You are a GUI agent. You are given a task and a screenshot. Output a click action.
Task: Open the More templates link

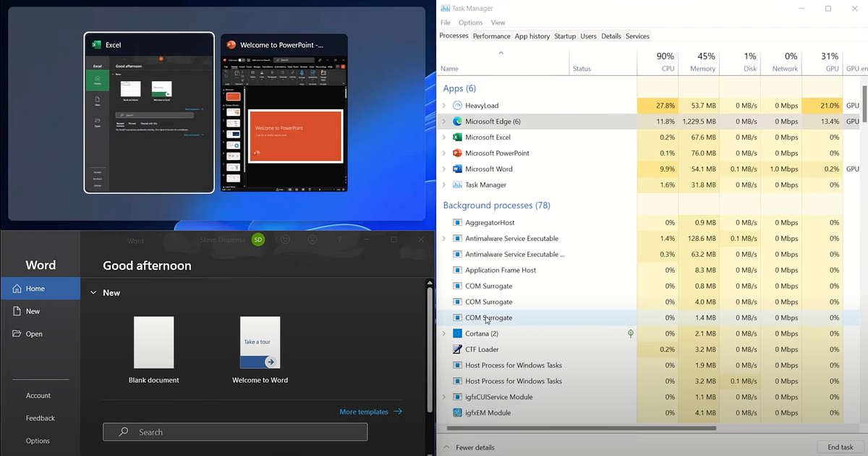click(x=365, y=411)
